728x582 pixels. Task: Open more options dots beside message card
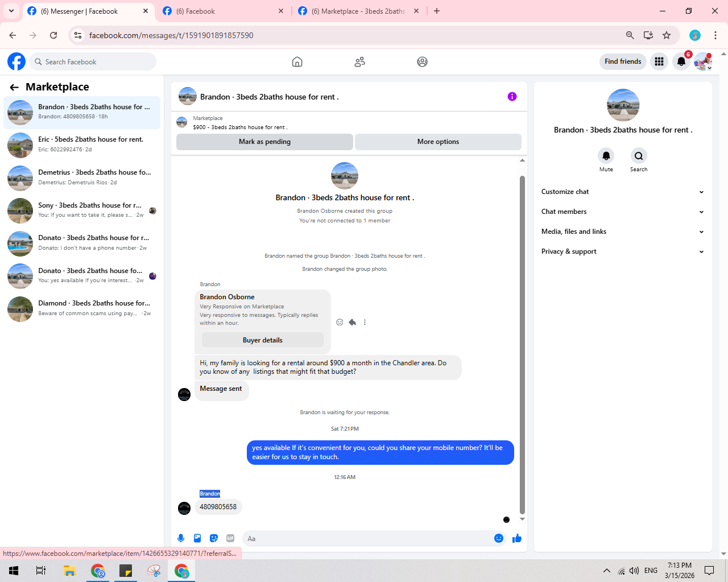point(365,322)
